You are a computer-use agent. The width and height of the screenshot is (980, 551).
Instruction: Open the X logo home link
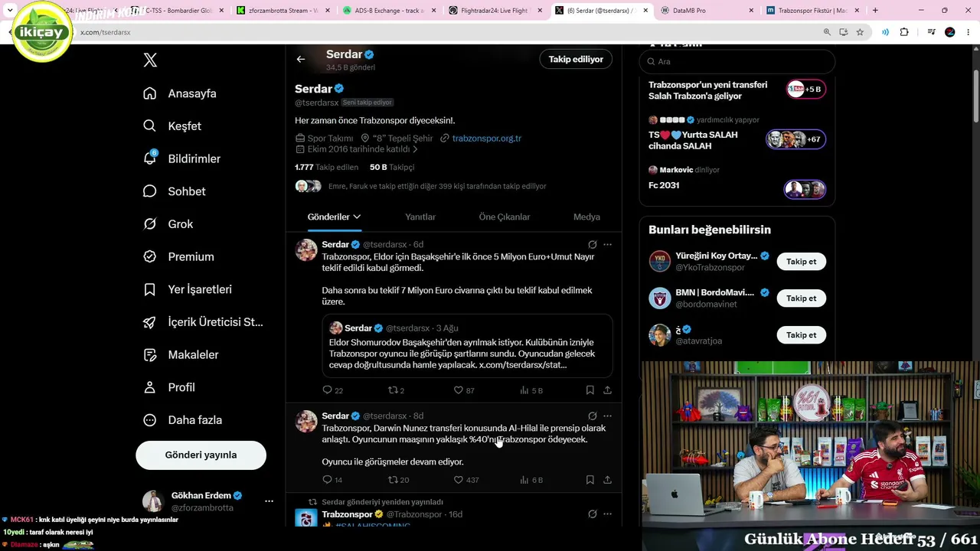pyautogui.click(x=150, y=60)
